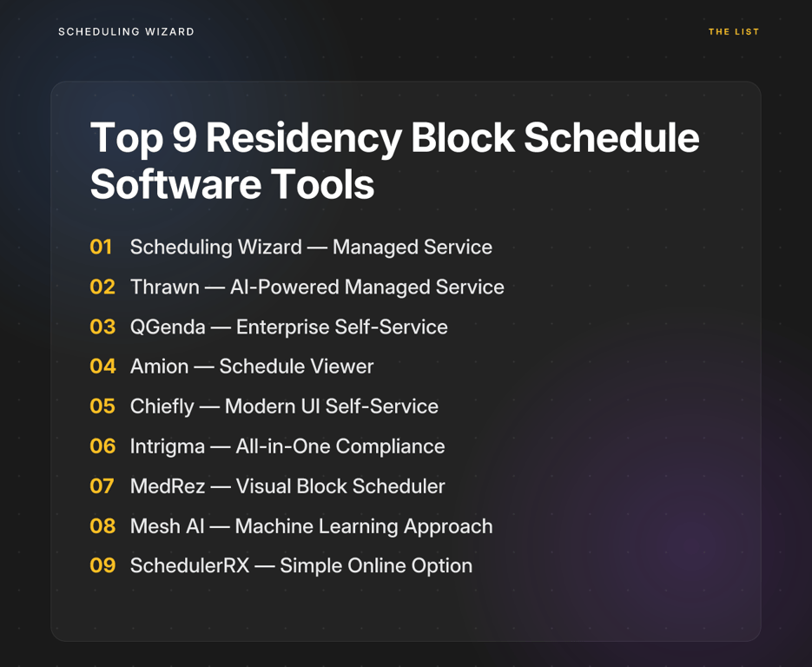Click the number 06 marker

pos(102,446)
